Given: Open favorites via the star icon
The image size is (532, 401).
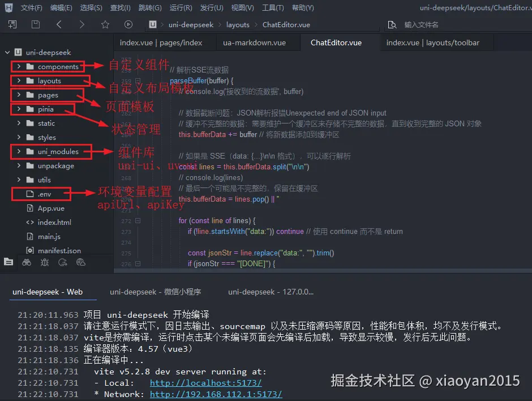Looking at the screenshot, I should 105,24.
